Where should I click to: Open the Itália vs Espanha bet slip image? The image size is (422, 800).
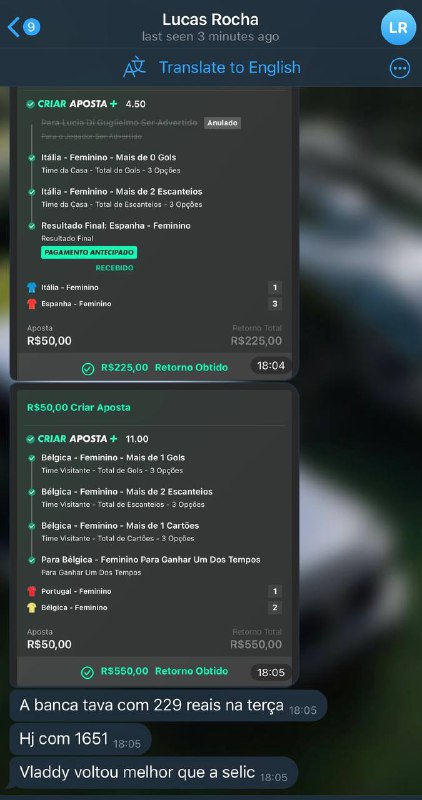coord(154,233)
